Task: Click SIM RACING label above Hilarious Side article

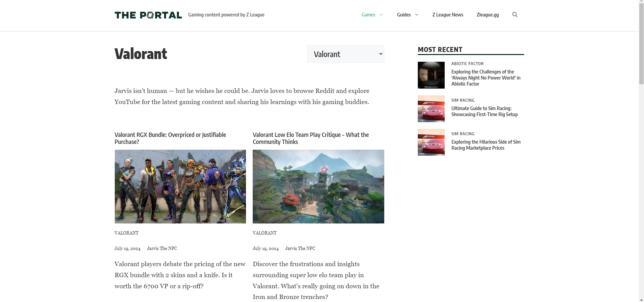Action: click(463, 134)
